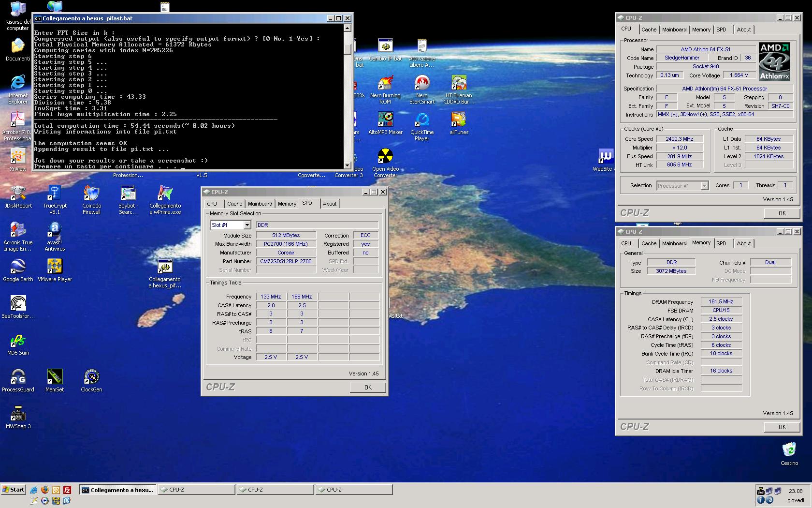Open the avast tray icon in system tray
This screenshot has width=812, height=508.
tap(769, 500)
